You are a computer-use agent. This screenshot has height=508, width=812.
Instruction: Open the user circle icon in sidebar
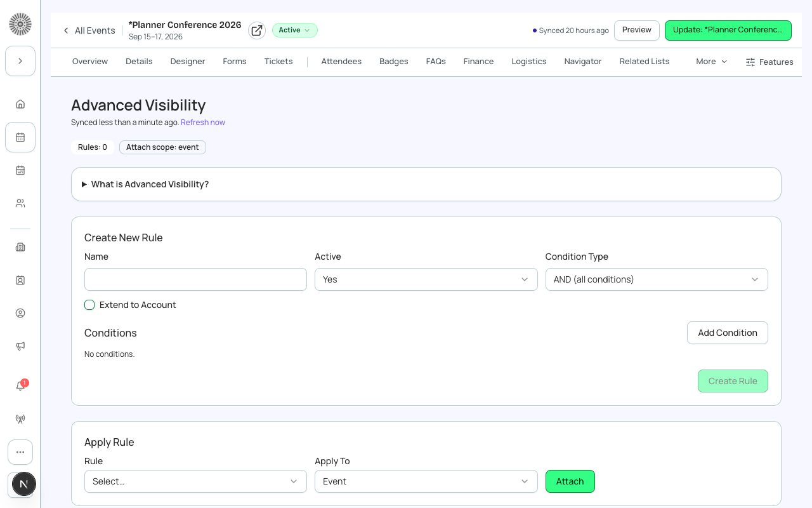coord(20,313)
